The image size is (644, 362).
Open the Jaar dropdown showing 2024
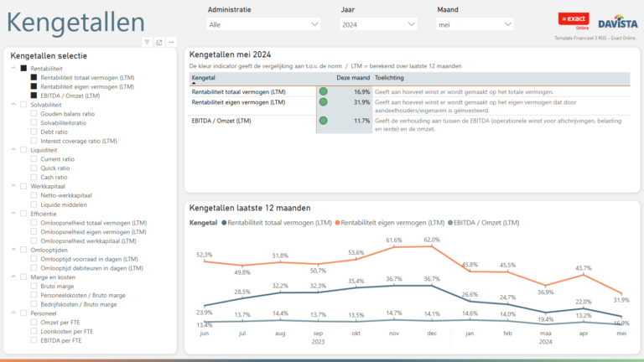(x=378, y=24)
